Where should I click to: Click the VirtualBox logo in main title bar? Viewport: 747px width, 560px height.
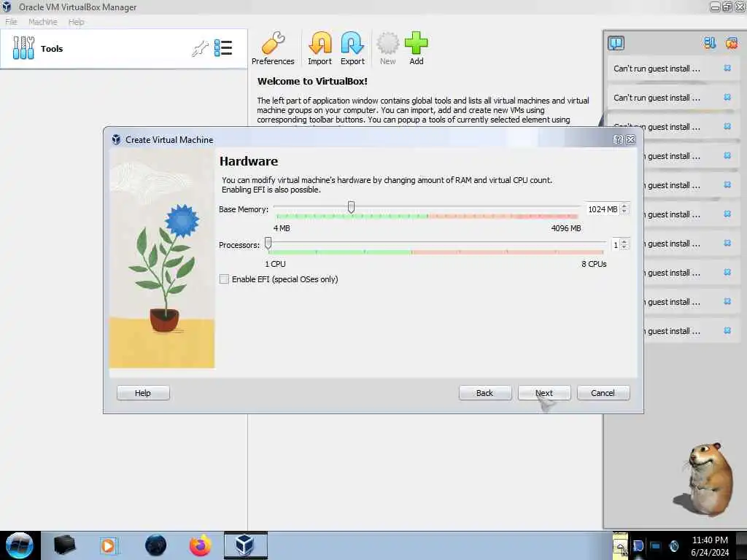click(x=7, y=7)
